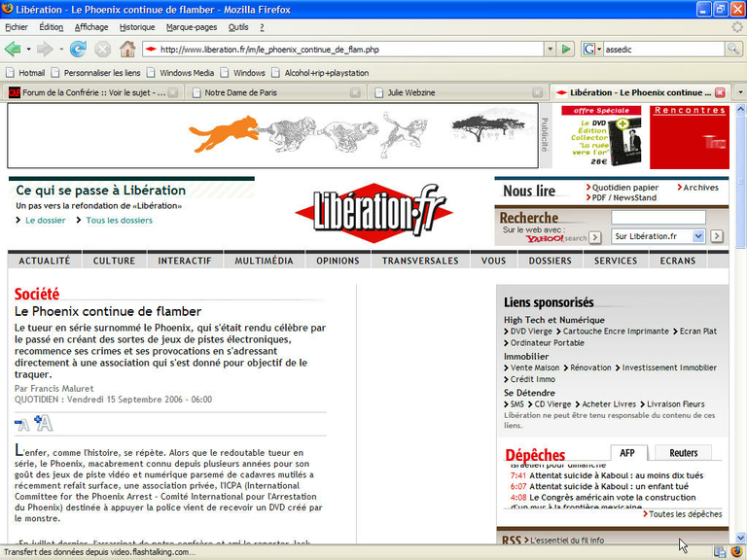Open the 'PDF / NewsStand' link
The height and width of the screenshot is (560, 747).
624,197
